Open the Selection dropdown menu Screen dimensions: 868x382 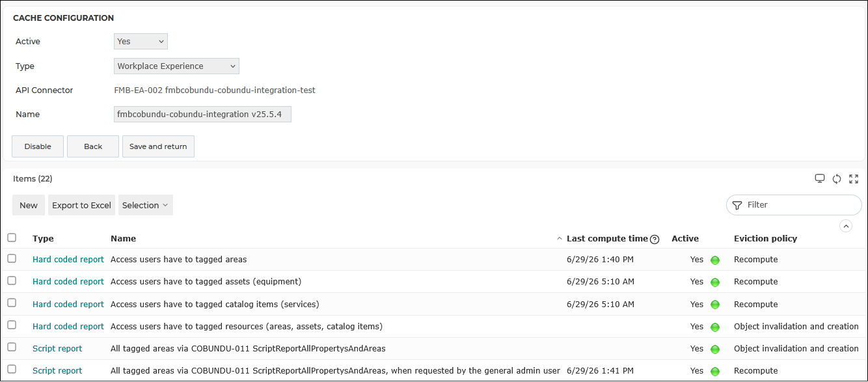point(146,205)
